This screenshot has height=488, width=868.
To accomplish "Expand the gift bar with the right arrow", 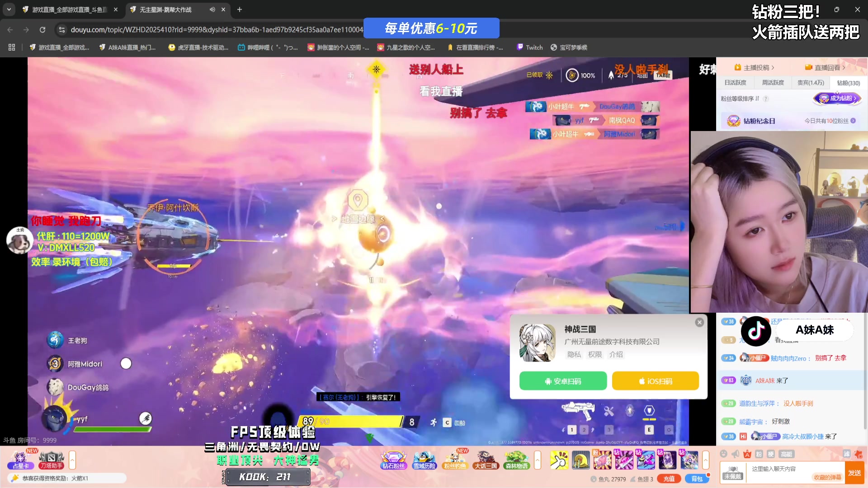I will [x=705, y=460].
